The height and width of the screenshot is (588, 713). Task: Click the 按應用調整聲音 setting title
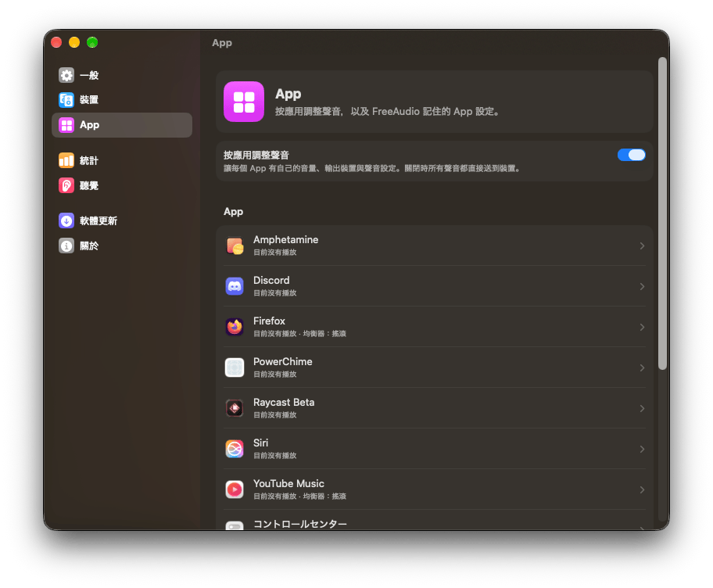(256, 155)
